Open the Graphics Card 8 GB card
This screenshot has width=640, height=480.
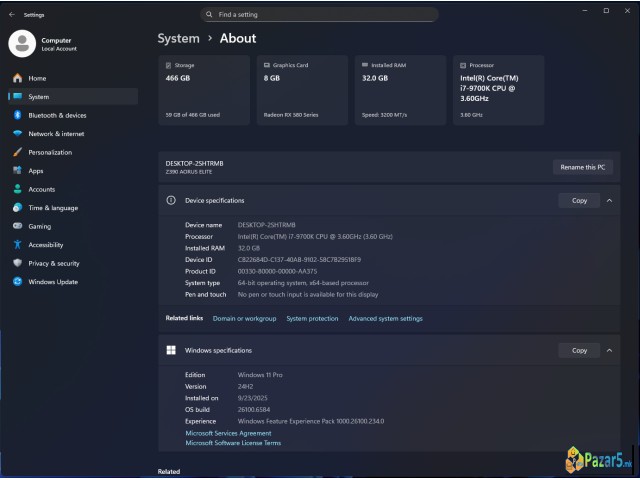click(x=302, y=90)
